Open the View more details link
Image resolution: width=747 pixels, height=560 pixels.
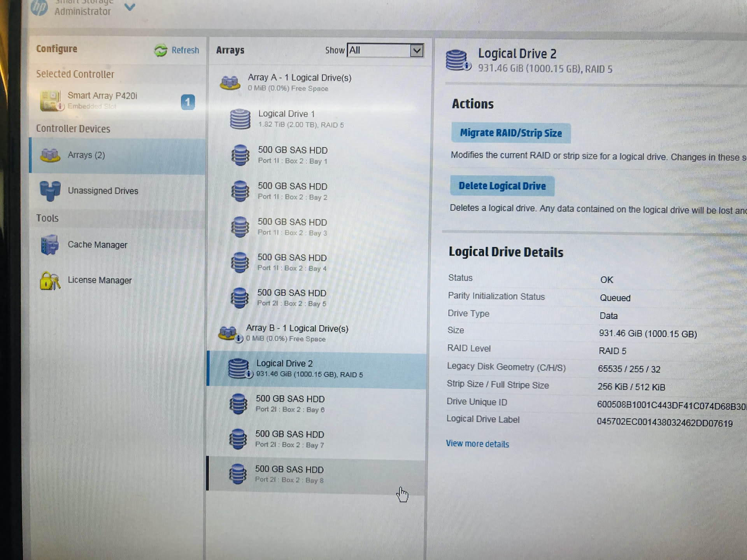coord(477,444)
